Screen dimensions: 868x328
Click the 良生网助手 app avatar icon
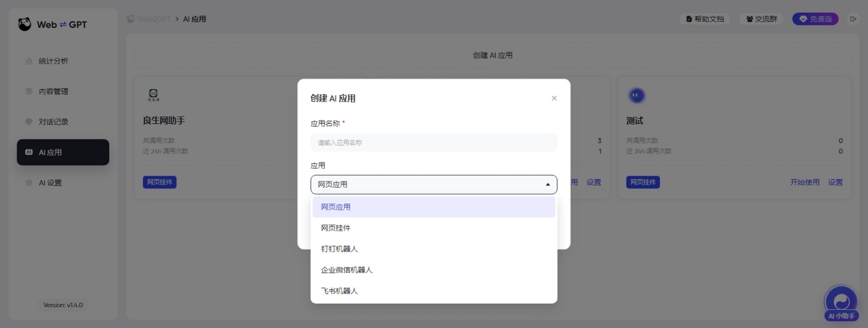[x=152, y=96]
